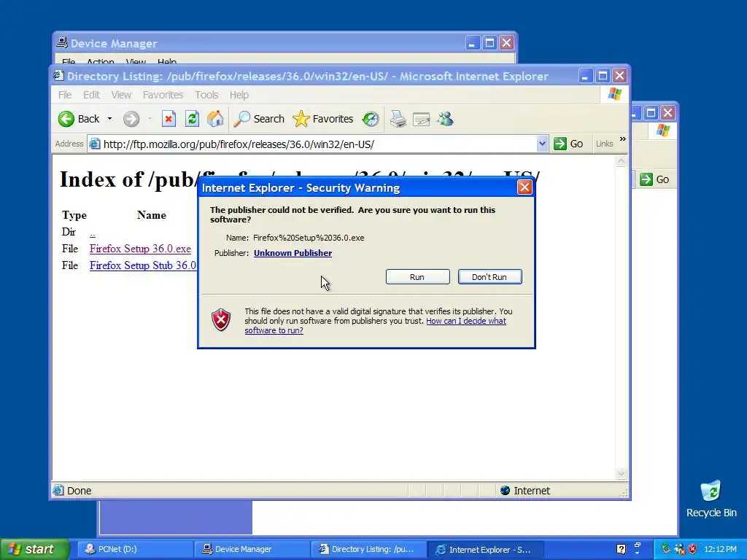This screenshot has height=560, width=747.
Task: Maximize the background IE window
Action: (651, 113)
